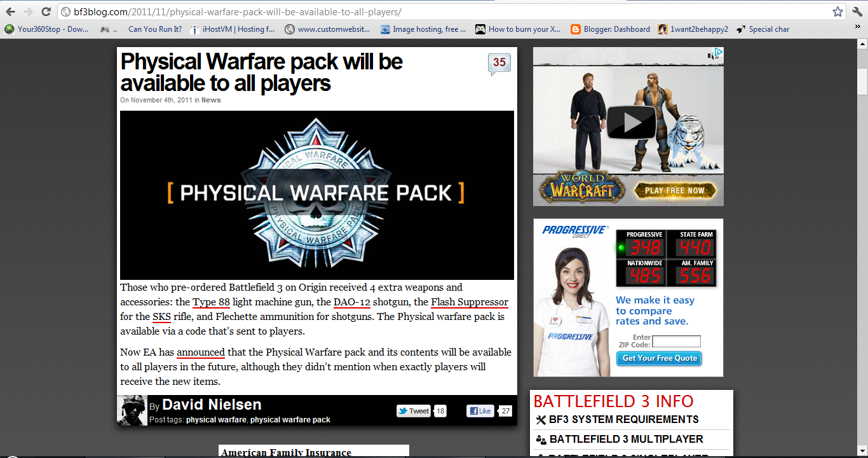Reload the page with the refresh icon

pyautogui.click(x=46, y=11)
